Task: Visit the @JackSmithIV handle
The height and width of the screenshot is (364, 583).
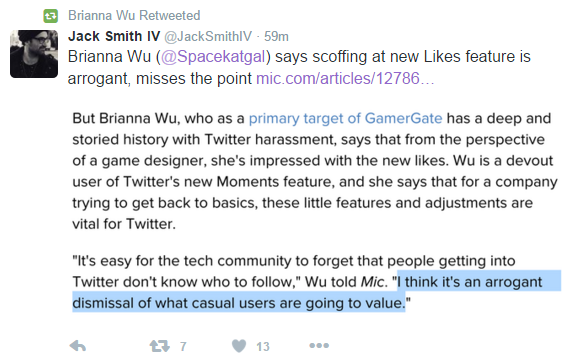Action: (208, 36)
